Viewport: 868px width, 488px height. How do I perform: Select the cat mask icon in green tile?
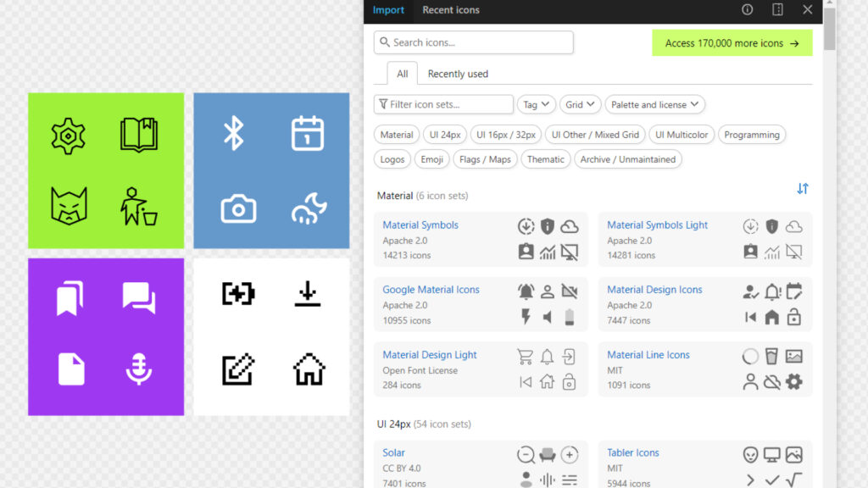pyautogui.click(x=69, y=206)
